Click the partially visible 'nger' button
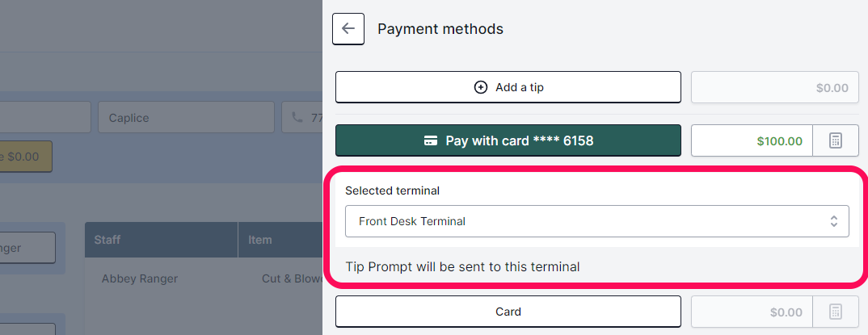The width and height of the screenshot is (868, 335). [x=27, y=248]
